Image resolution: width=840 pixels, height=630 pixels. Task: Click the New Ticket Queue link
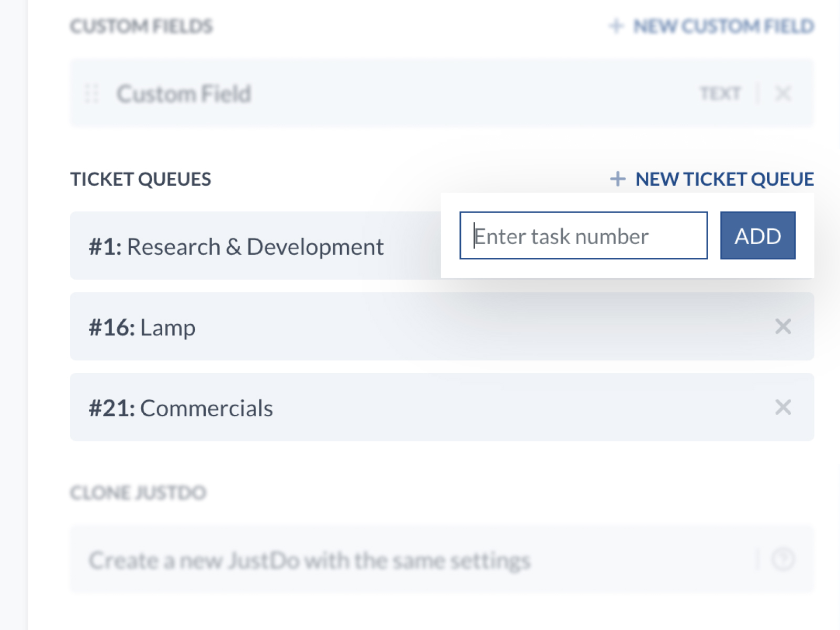[724, 179]
